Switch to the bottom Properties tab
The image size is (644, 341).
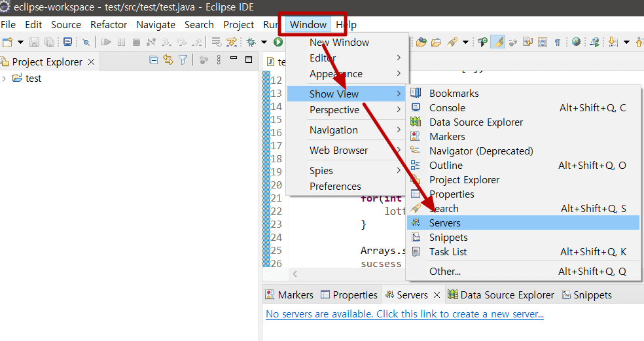(x=349, y=295)
